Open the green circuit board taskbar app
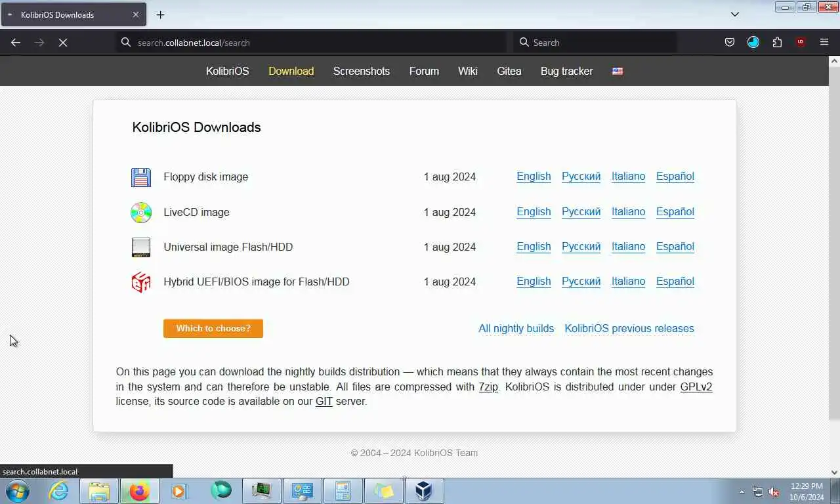This screenshot has width=840, height=504. (x=262, y=491)
